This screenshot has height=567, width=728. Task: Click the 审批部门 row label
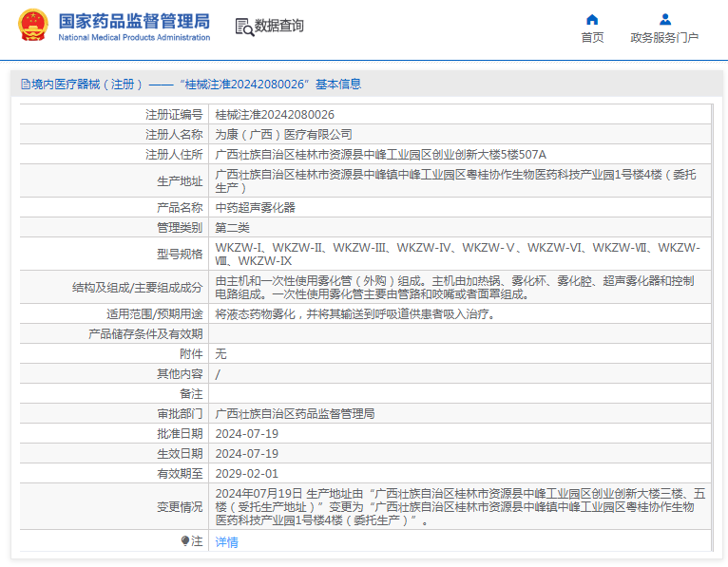click(x=180, y=414)
